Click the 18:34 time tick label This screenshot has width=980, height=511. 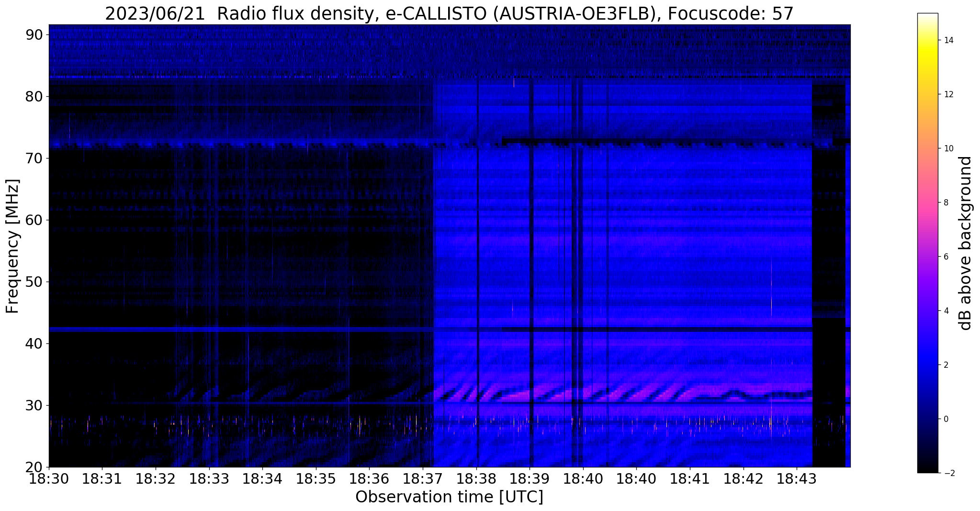[262, 478]
